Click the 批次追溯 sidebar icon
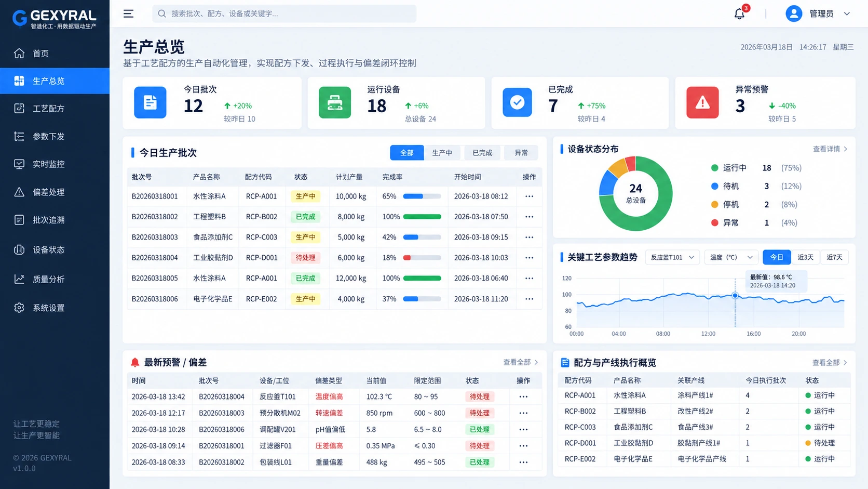Viewport: 868px width, 489px height. [x=19, y=220]
